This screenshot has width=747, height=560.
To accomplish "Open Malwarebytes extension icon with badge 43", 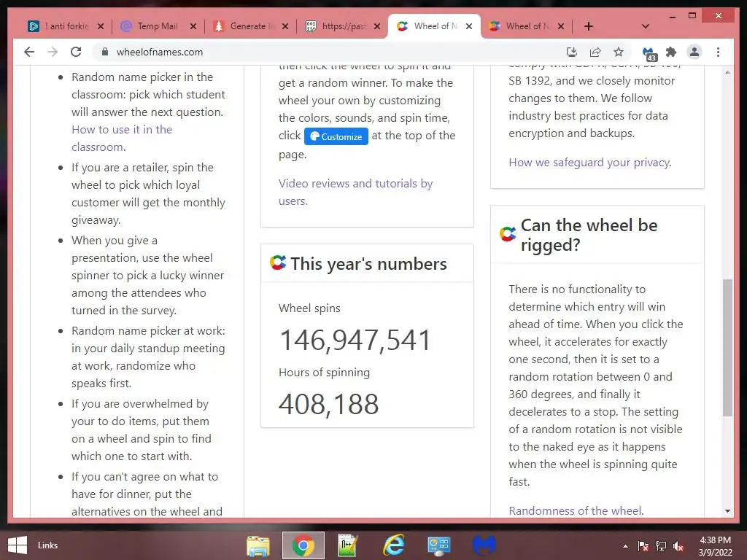I will pos(649,53).
